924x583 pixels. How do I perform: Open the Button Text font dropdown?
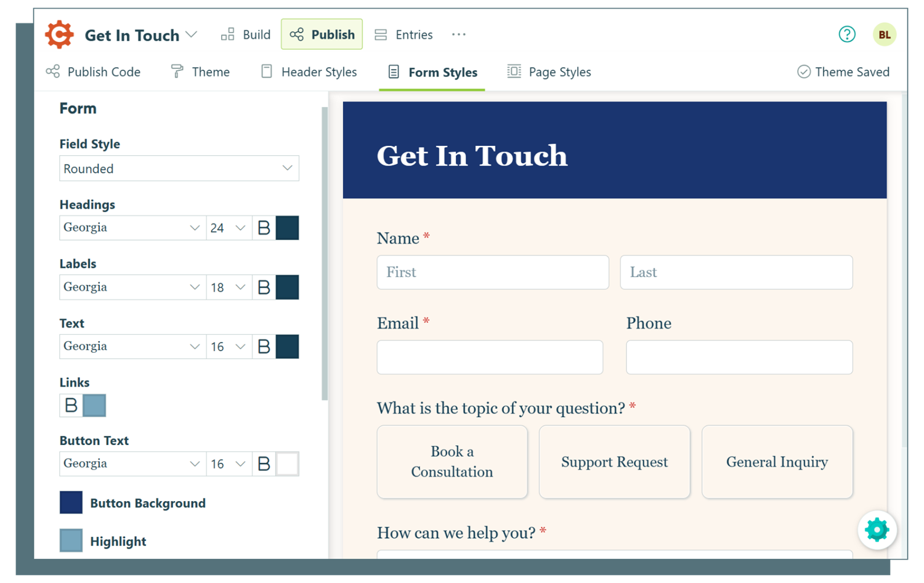tap(132, 464)
